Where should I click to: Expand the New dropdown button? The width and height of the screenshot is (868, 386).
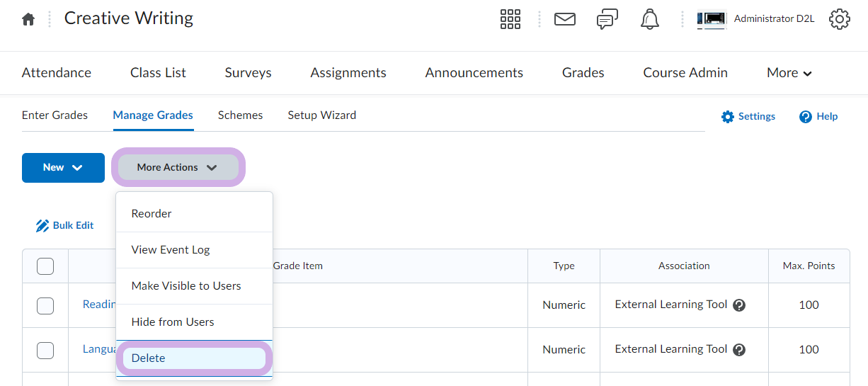tap(63, 168)
